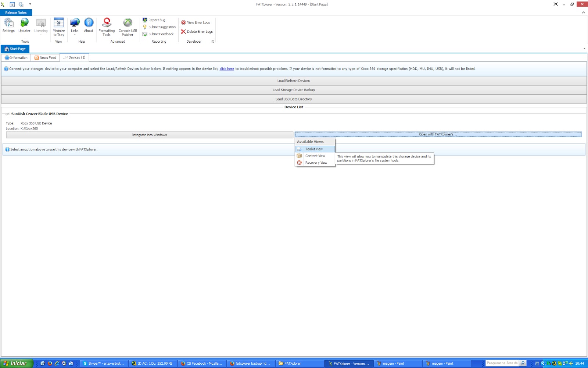Choose Toolkit View from the menu

point(315,149)
